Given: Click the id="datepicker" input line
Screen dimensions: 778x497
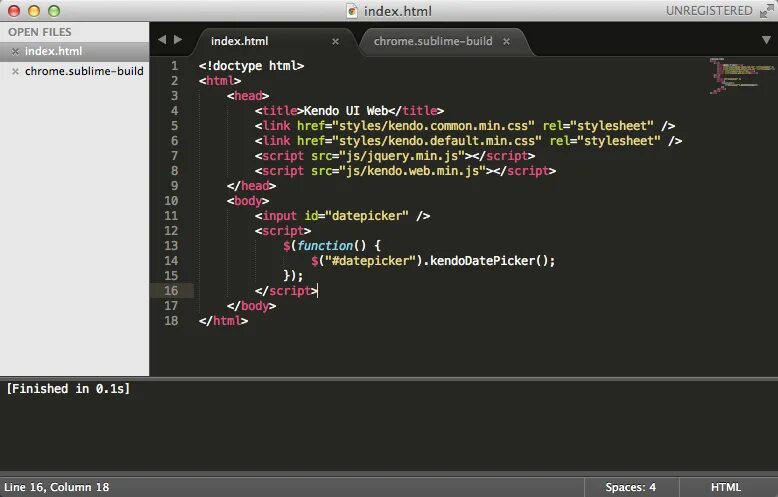Looking at the screenshot, I should (342, 216).
